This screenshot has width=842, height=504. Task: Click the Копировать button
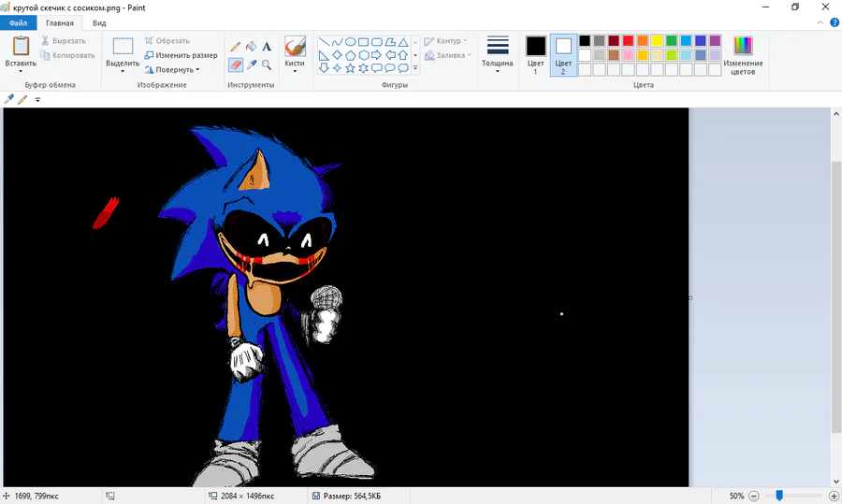click(x=67, y=55)
